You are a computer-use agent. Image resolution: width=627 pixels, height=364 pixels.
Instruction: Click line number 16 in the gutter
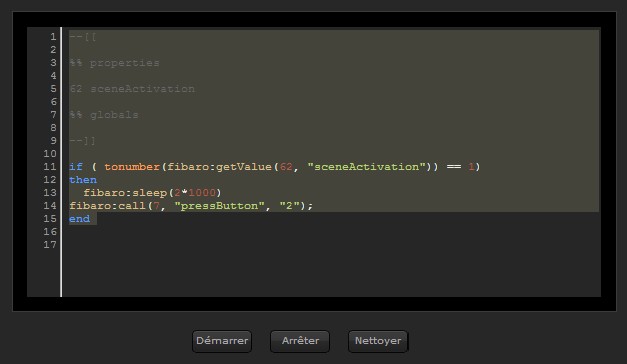(x=50, y=232)
